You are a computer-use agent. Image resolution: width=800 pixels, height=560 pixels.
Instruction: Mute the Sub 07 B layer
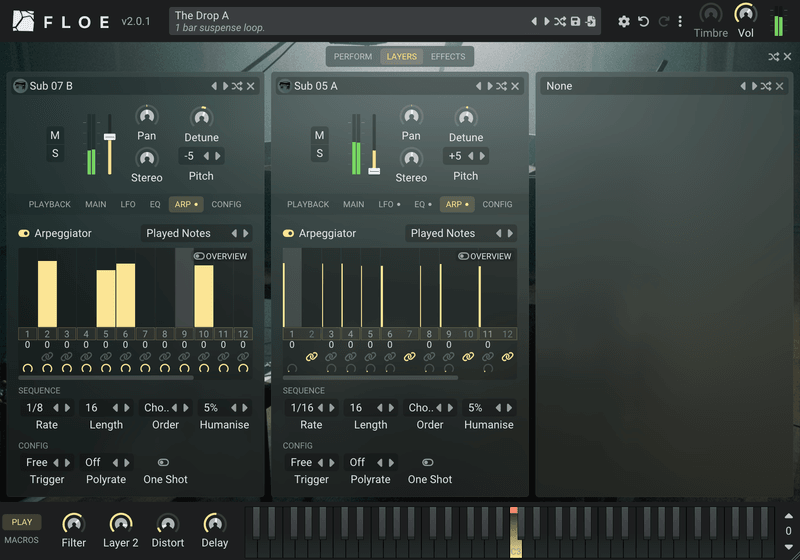55,135
